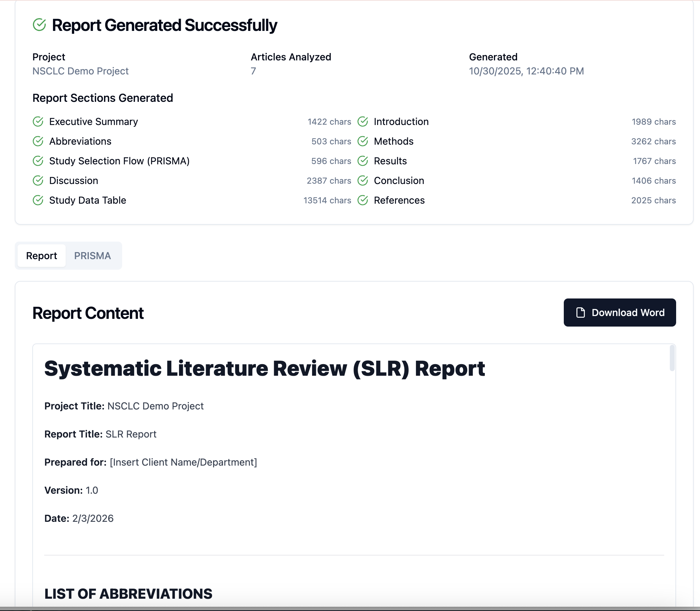Click the Study Data Table section label

[x=87, y=200]
